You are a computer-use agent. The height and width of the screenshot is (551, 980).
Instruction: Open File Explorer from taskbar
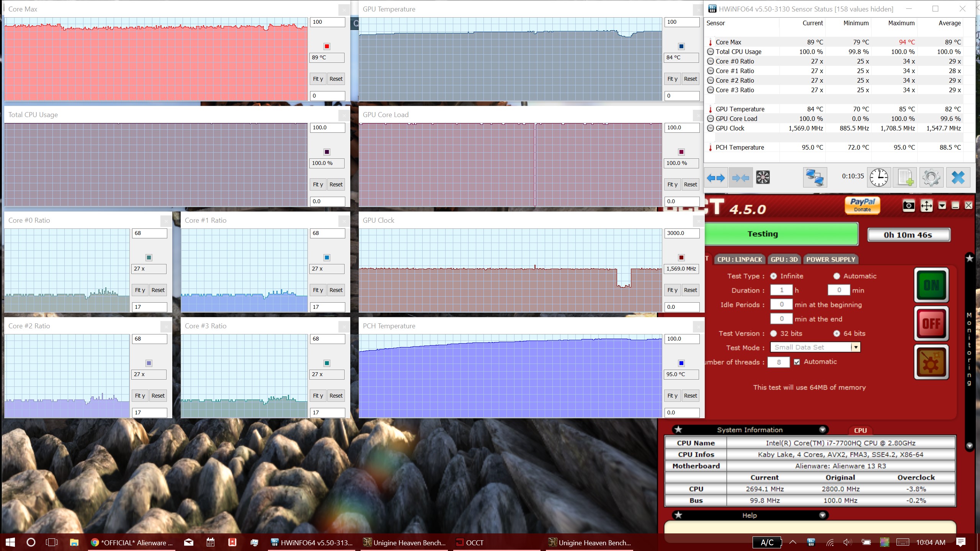click(74, 542)
